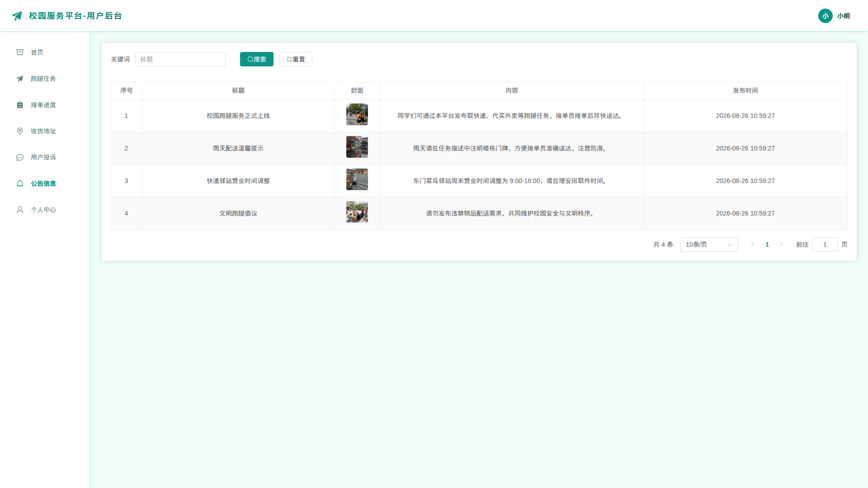
Task: Click the 内容 column header
Action: point(512,90)
